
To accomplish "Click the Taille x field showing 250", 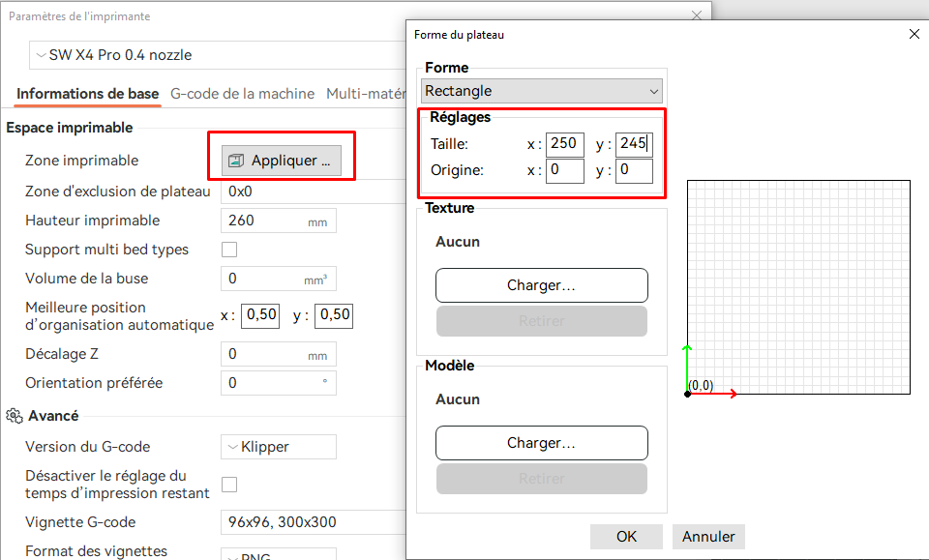I will coord(564,144).
